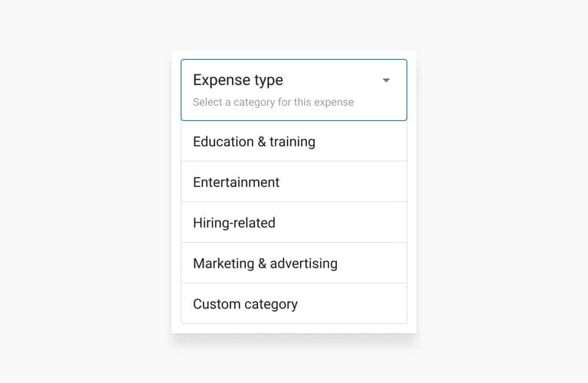
Task: Click the last item in the options list
Action: [x=293, y=304]
